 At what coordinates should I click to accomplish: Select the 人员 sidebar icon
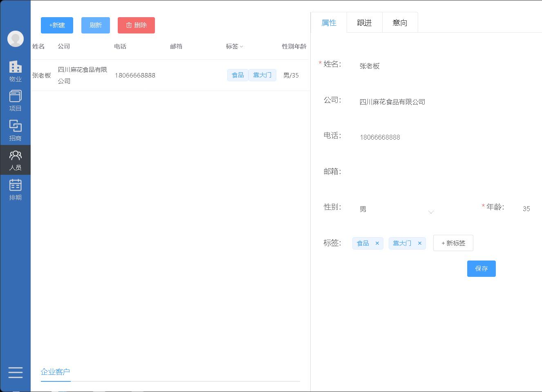click(x=15, y=160)
